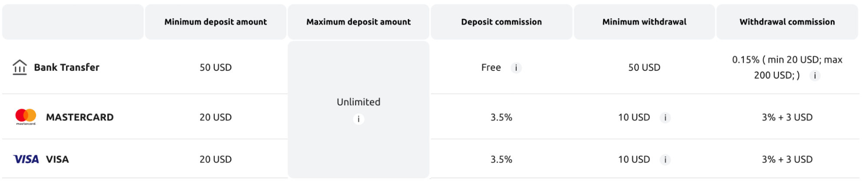
Task: Click Visa 3% + 3 USD withdrawal commission
Action: click(x=787, y=159)
